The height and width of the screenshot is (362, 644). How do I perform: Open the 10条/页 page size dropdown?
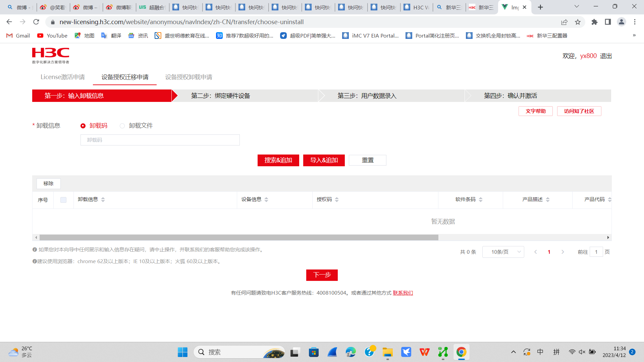point(503,252)
